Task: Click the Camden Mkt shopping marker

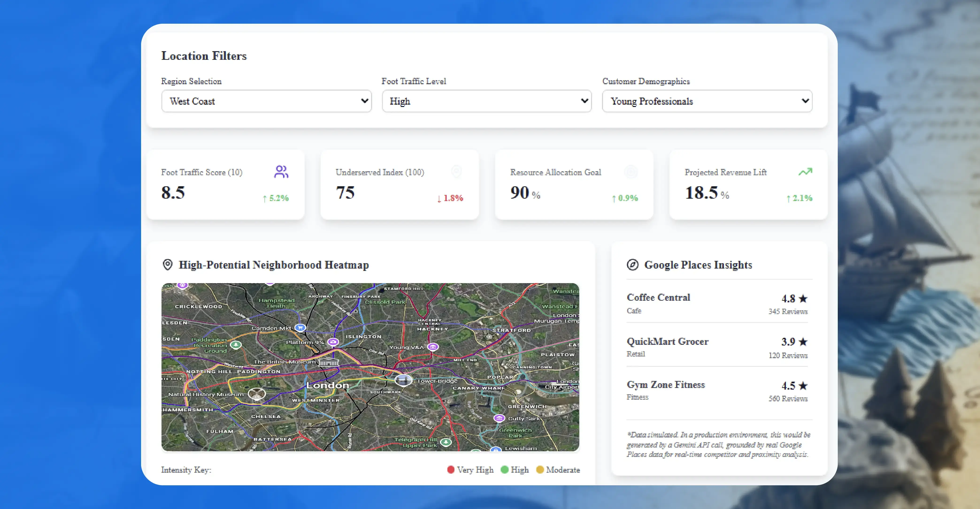Action: pos(300,327)
